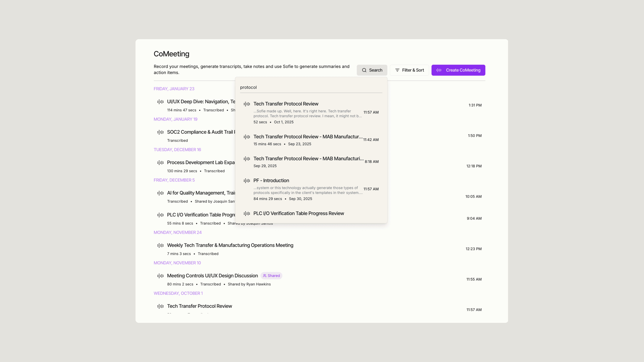The height and width of the screenshot is (362, 644).
Task: Click icon beside Process Development Lab meeting
Action: tap(160, 163)
